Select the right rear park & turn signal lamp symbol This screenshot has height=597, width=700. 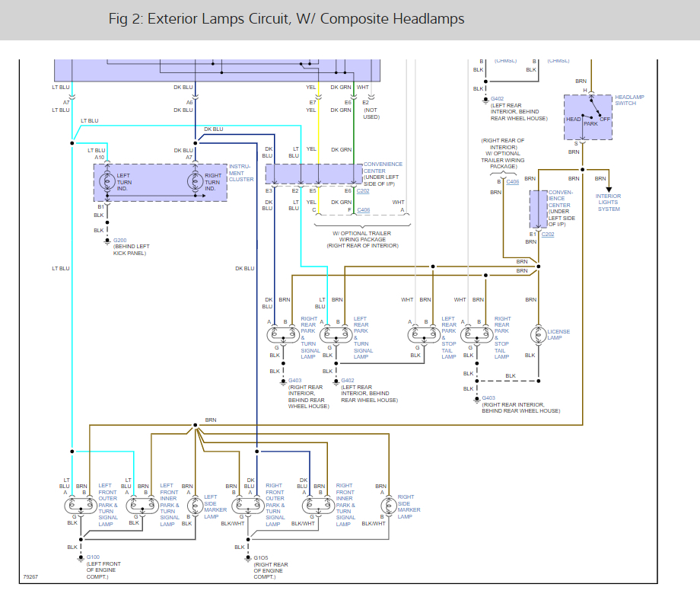pyautogui.click(x=283, y=335)
